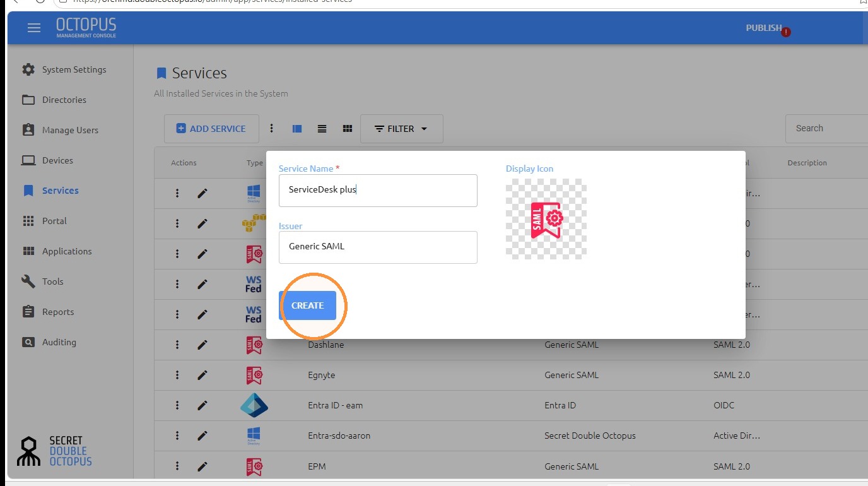The image size is (868, 486).
Task: Open the Portal section
Action: (x=54, y=221)
